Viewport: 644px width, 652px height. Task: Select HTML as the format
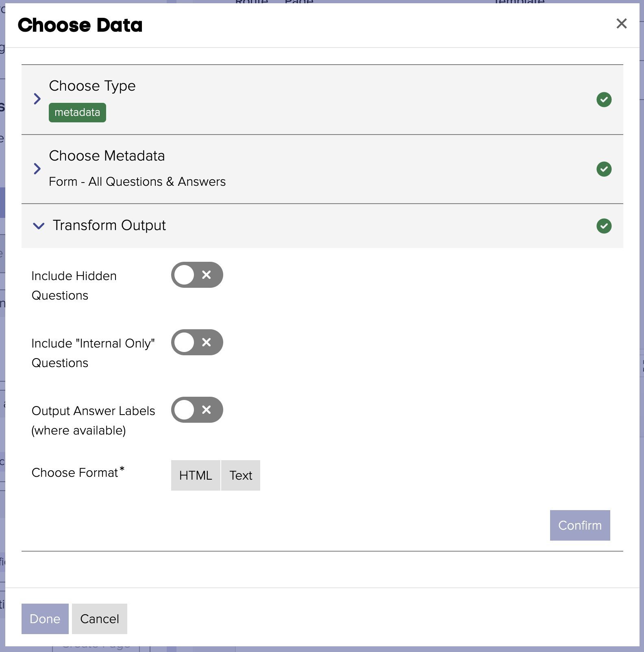196,475
